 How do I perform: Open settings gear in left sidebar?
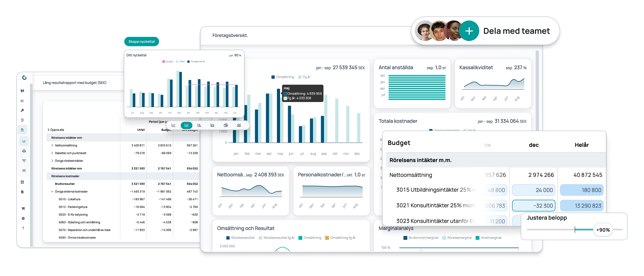point(23,218)
